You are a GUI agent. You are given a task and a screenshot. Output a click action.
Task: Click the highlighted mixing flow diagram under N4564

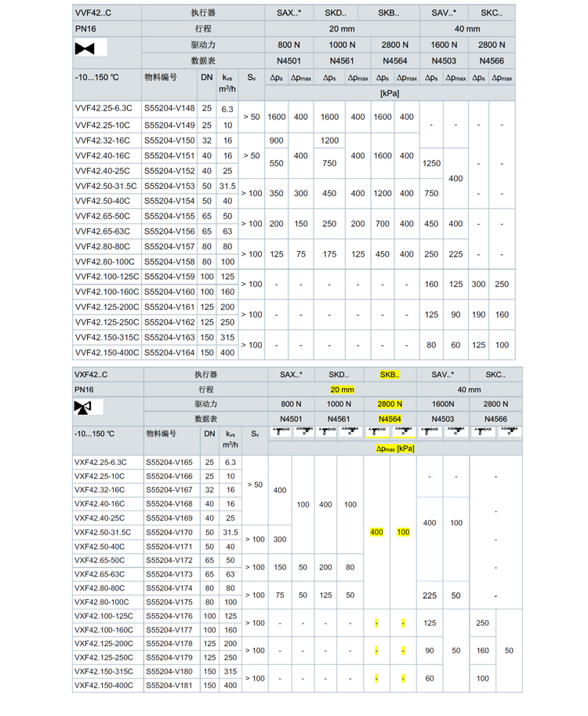tap(377, 432)
